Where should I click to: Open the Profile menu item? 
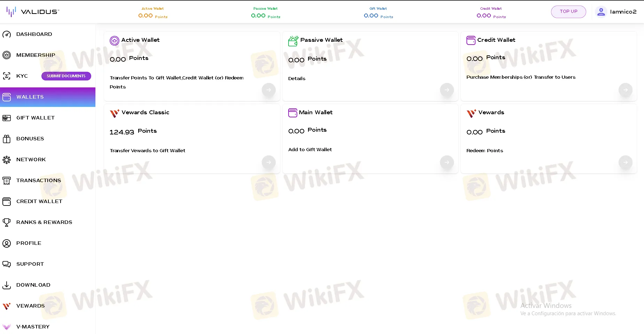[48, 243]
